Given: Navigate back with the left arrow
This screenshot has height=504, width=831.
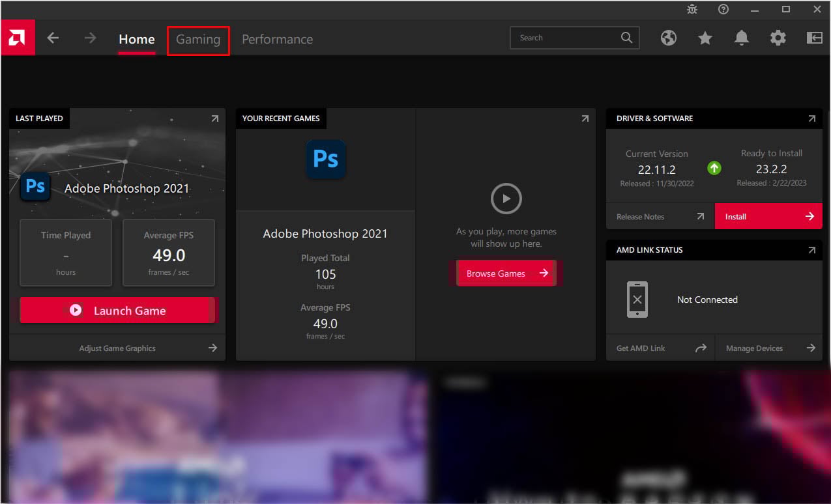Looking at the screenshot, I should [53, 38].
